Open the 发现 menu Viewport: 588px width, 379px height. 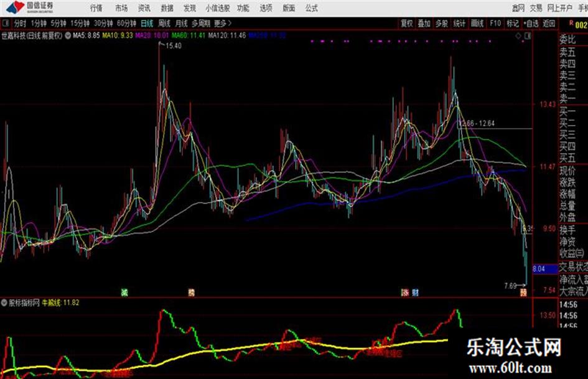[x=190, y=8]
